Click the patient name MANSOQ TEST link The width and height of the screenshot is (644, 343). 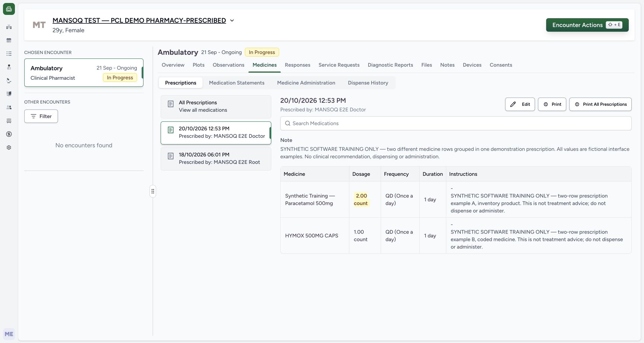pyautogui.click(x=139, y=20)
